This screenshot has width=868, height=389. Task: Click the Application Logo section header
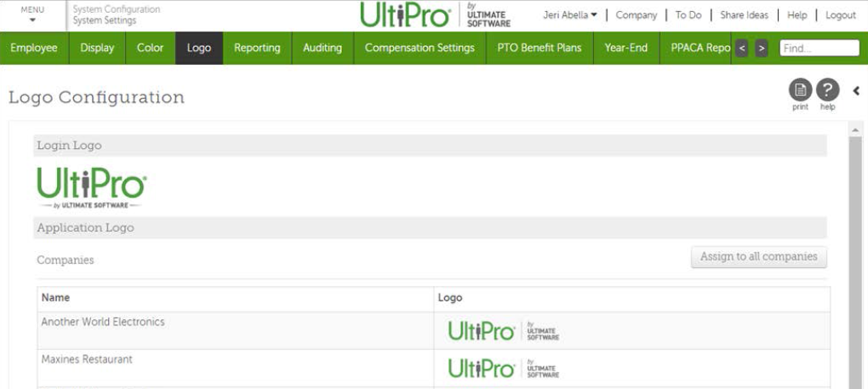click(x=430, y=227)
